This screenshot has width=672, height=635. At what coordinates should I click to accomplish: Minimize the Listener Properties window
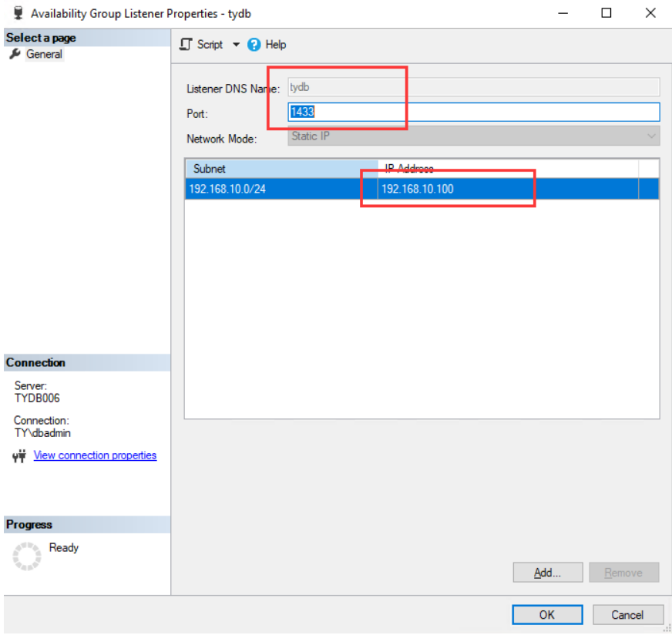click(563, 13)
